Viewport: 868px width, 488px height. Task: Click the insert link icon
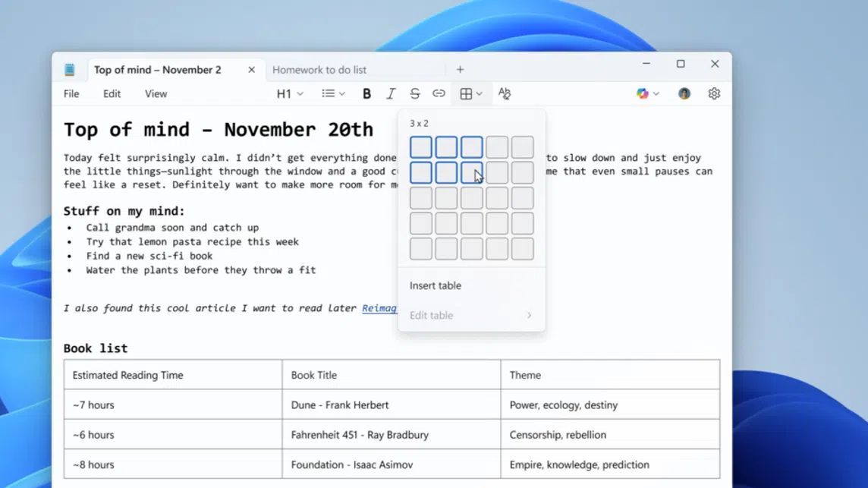pyautogui.click(x=439, y=94)
